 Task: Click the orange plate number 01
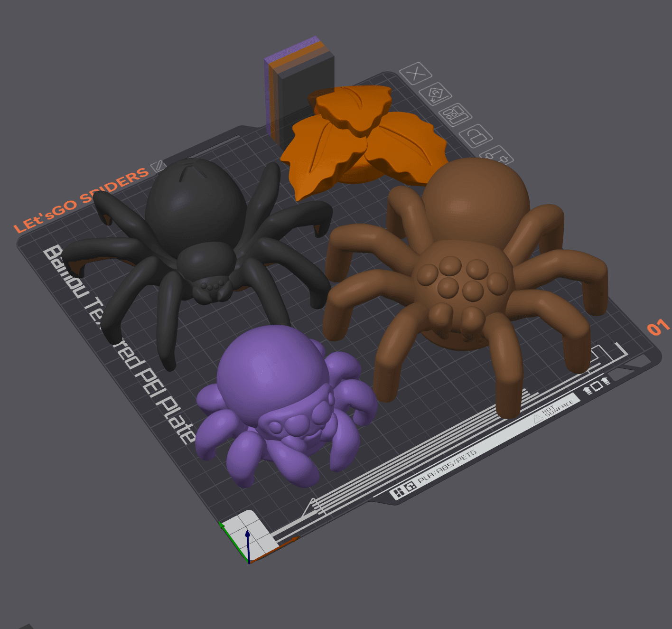coord(658,328)
